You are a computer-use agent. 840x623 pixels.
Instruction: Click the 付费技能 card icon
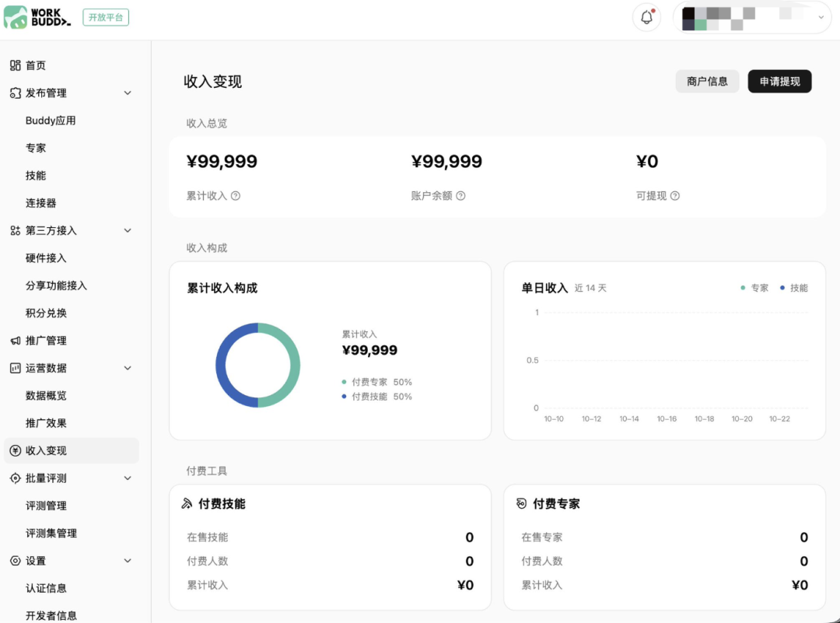tap(187, 503)
